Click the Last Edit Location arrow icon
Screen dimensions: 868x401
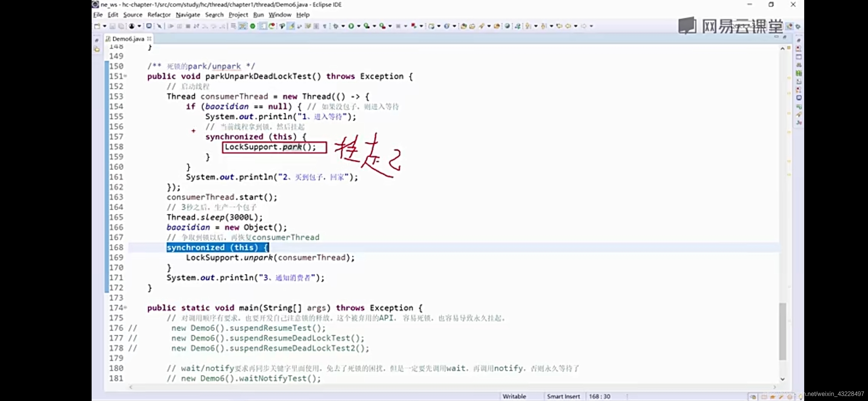[x=559, y=26]
